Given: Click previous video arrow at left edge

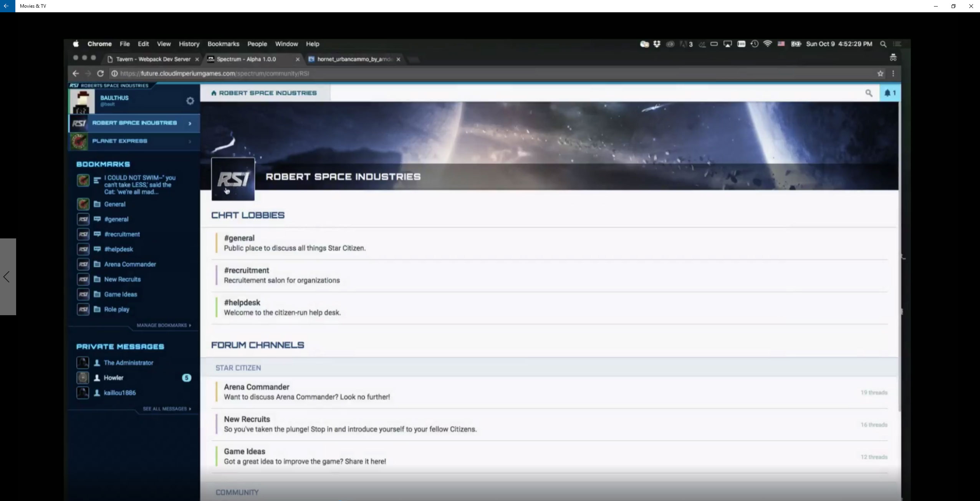Looking at the screenshot, I should coord(7,277).
